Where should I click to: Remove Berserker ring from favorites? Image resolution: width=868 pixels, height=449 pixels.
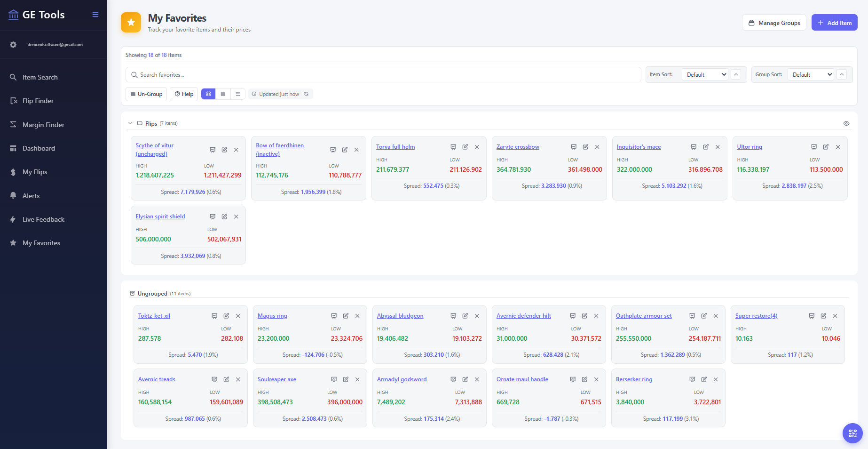(716, 379)
